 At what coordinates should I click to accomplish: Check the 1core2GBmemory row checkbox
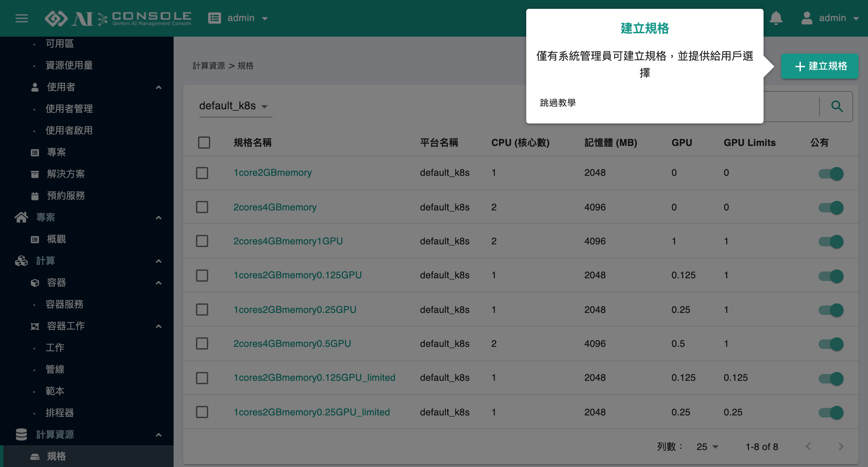[202, 173]
